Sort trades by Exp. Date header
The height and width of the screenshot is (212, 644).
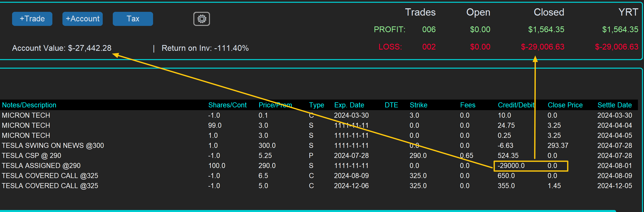pyautogui.click(x=349, y=105)
